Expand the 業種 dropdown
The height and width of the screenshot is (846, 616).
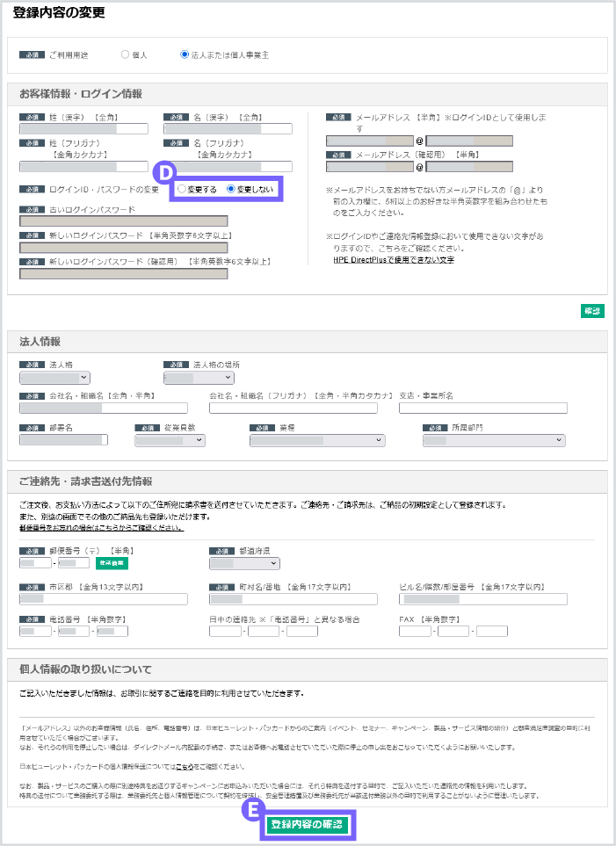[x=317, y=440]
